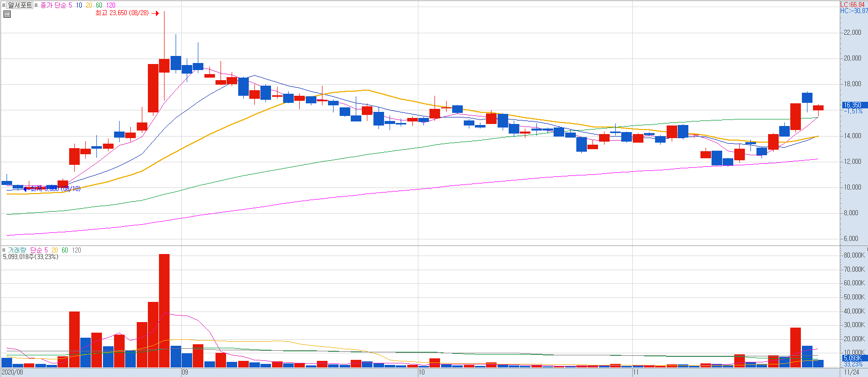Click the 최저 low price marker (08/10)

(52, 188)
